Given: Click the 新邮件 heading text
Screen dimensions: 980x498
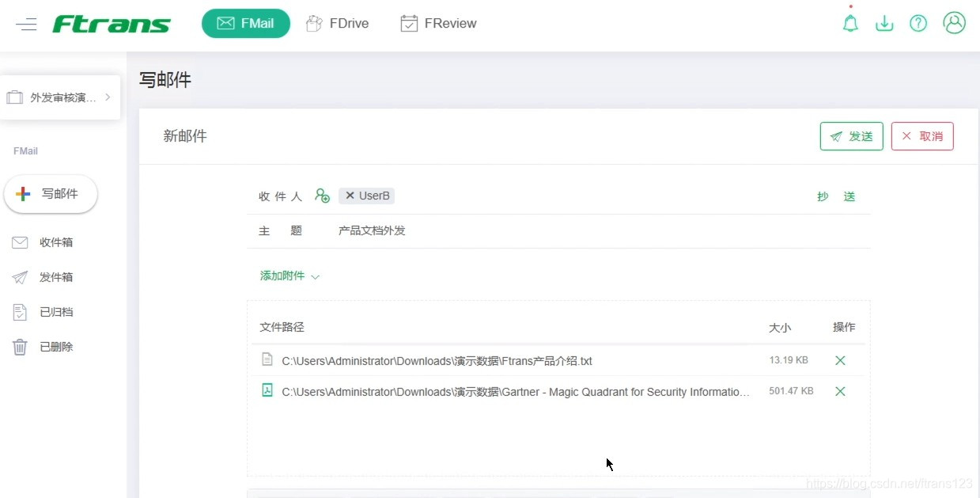Looking at the screenshot, I should point(185,136).
